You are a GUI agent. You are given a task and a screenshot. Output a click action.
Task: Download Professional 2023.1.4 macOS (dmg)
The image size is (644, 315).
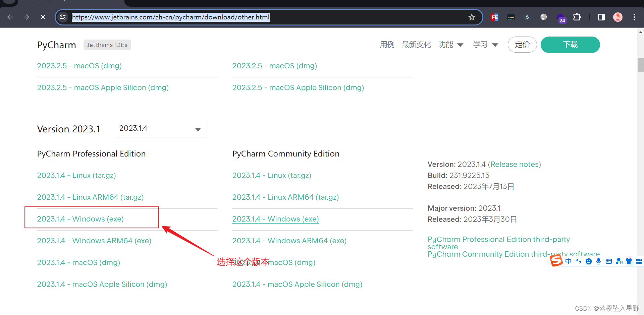[78, 263]
